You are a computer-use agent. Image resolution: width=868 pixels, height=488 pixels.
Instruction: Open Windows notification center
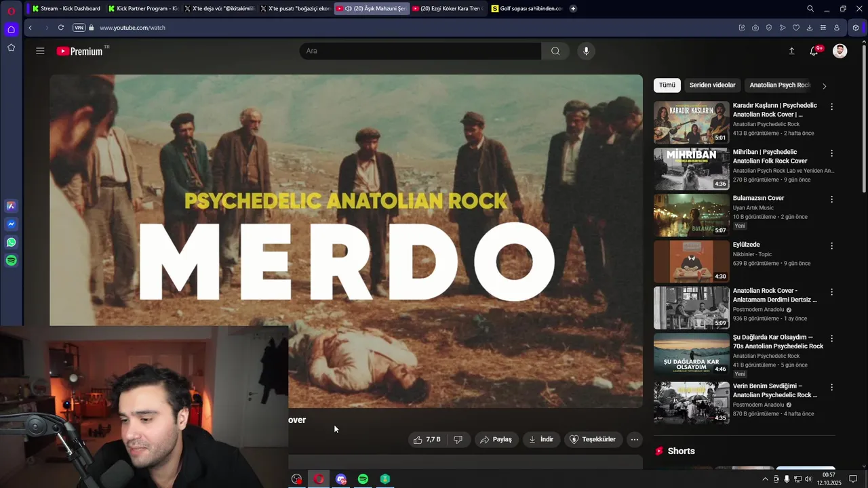pos(853,479)
